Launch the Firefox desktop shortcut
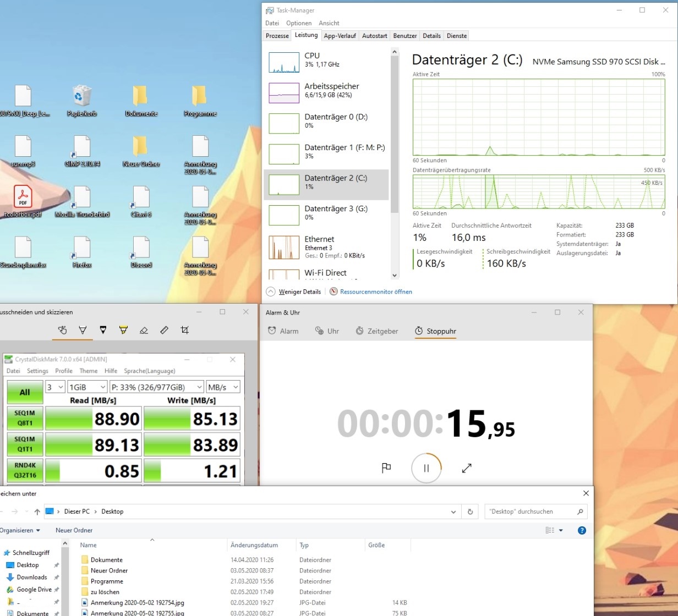This screenshot has height=616, width=678. point(81,252)
